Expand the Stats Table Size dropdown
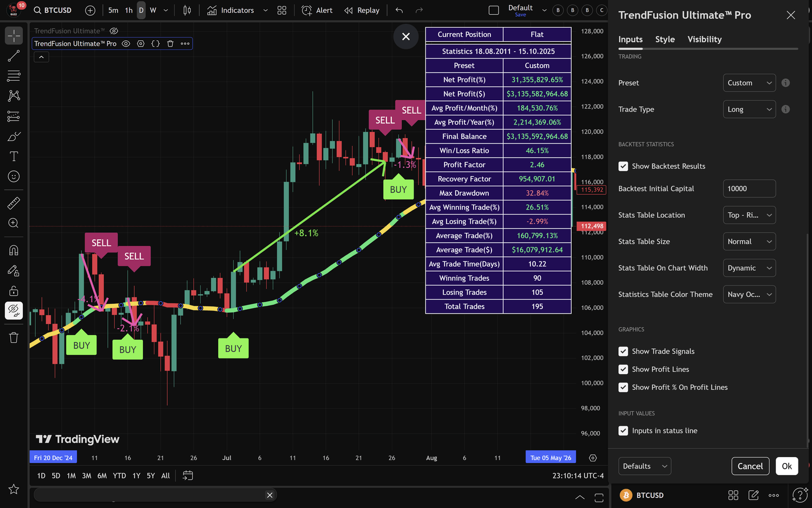 click(749, 242)
